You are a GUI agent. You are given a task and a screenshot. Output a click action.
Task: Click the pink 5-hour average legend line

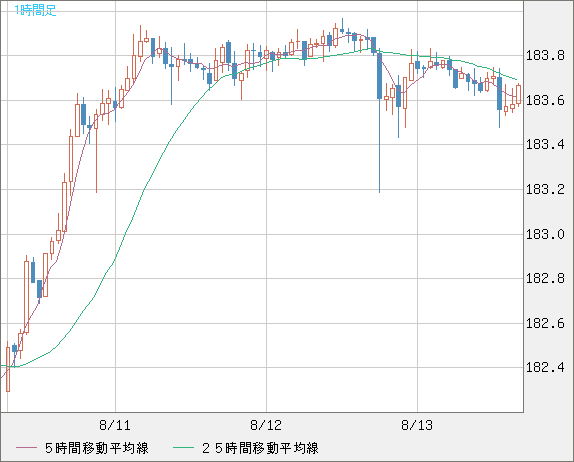[26, 448]
